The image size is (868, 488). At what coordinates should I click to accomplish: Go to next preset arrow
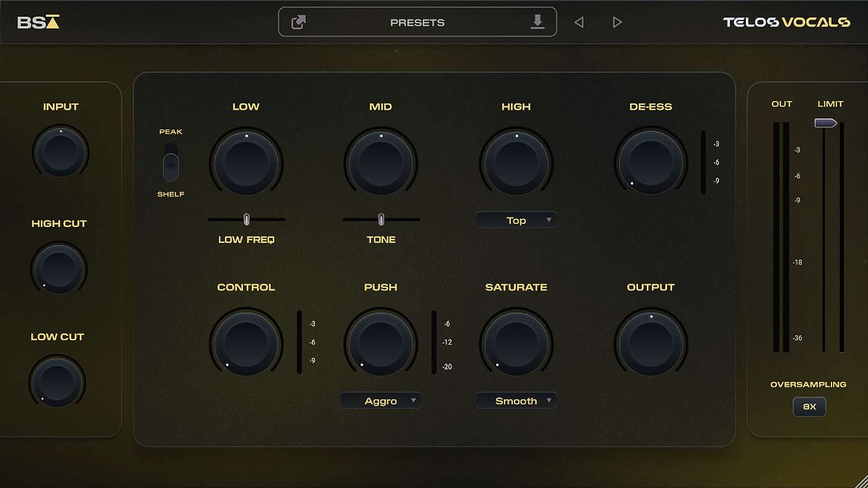click(617, 22)
